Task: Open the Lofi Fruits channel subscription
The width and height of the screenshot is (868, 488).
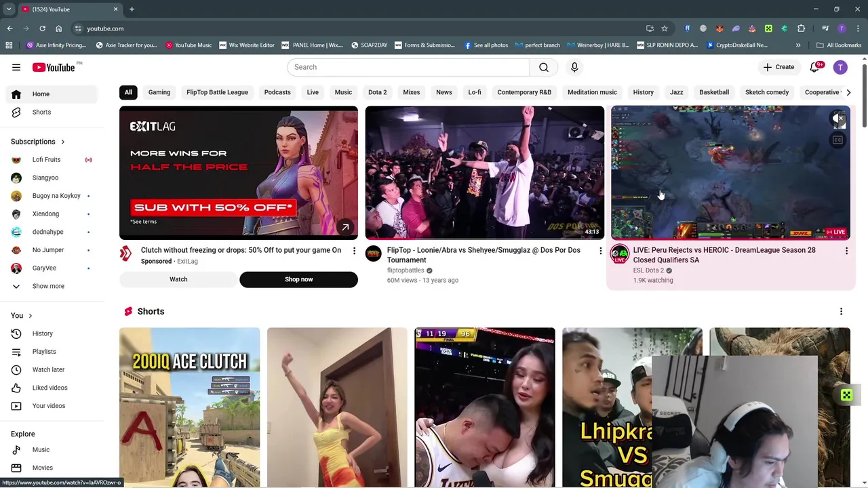Action: 53,159
